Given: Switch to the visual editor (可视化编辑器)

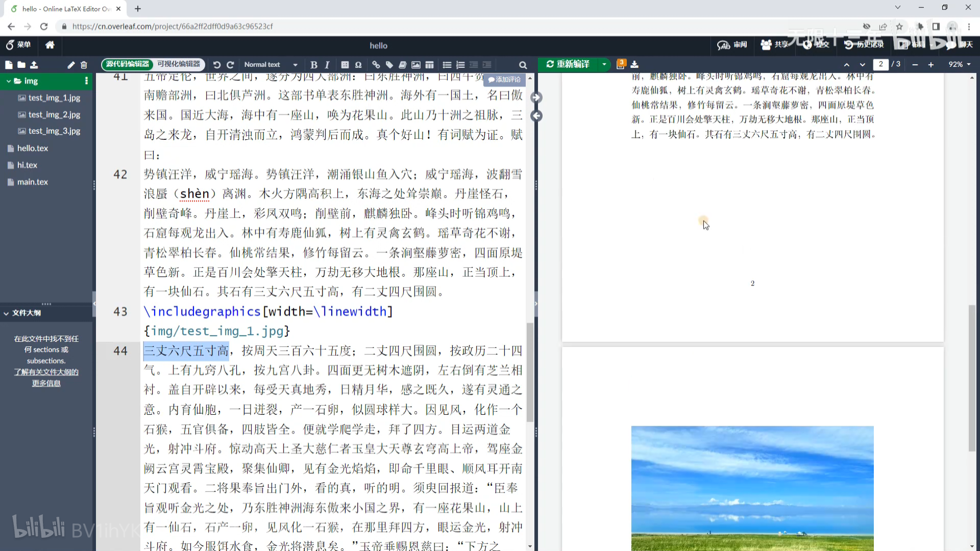Looking at the screenshot, I should [x=179, y=64].
